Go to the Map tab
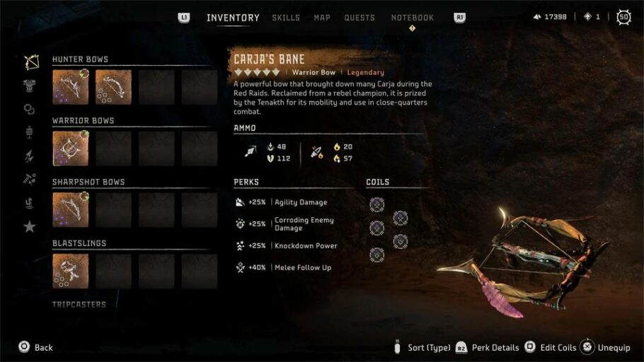 (322, 18)
